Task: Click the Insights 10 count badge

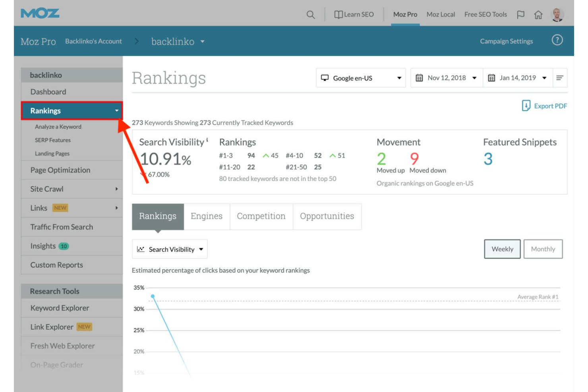Action: (64, 246)
